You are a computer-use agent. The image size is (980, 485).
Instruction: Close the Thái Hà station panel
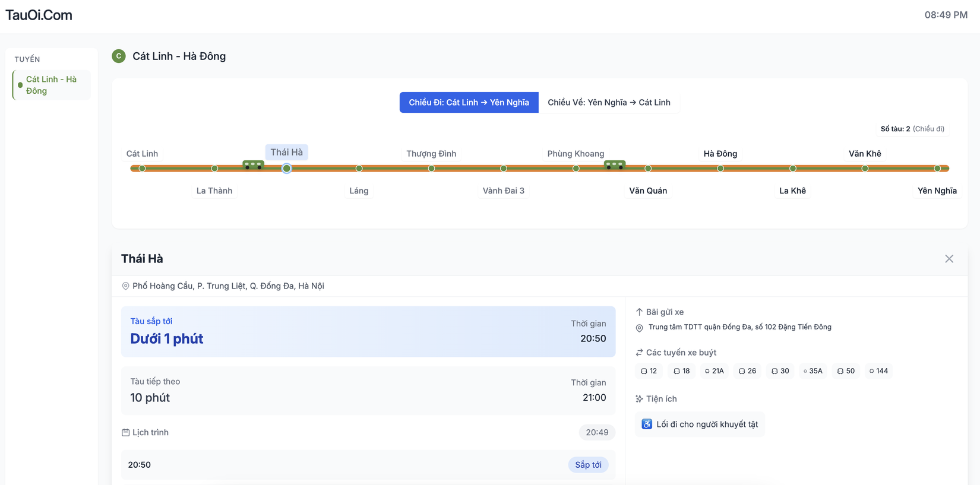(949, 259)
